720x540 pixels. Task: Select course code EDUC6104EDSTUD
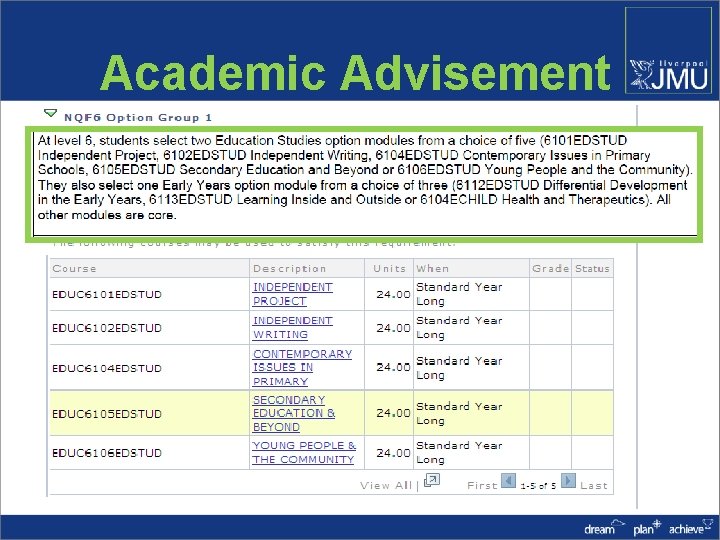107,368
